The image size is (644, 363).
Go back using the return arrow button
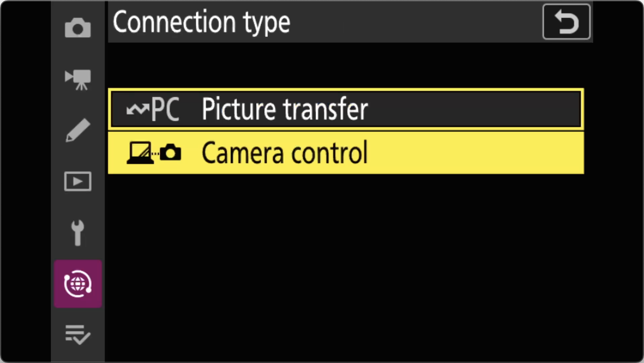(x=566, y=22)
